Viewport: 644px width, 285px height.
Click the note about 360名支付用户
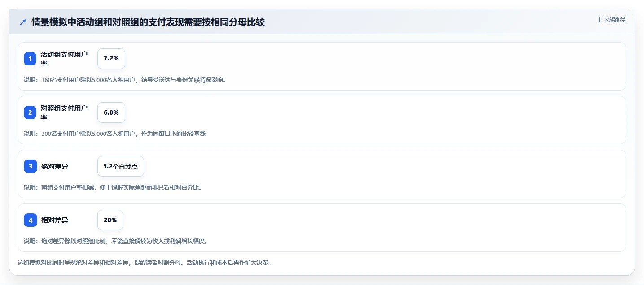(125, 80)
